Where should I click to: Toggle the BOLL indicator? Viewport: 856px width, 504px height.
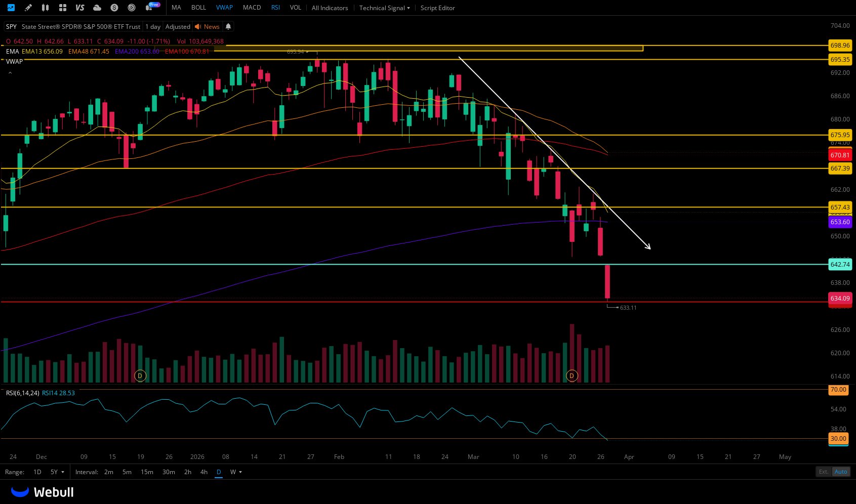tap(198, 8)
